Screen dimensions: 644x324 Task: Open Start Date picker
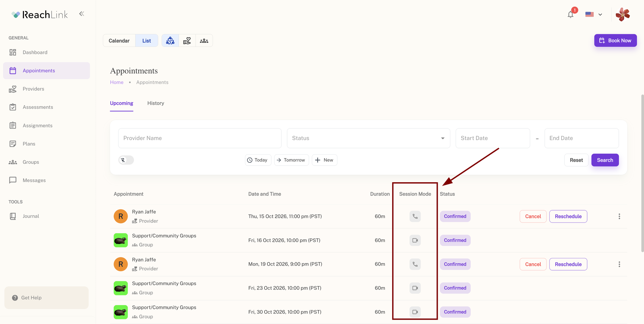[x=493, y=138]
